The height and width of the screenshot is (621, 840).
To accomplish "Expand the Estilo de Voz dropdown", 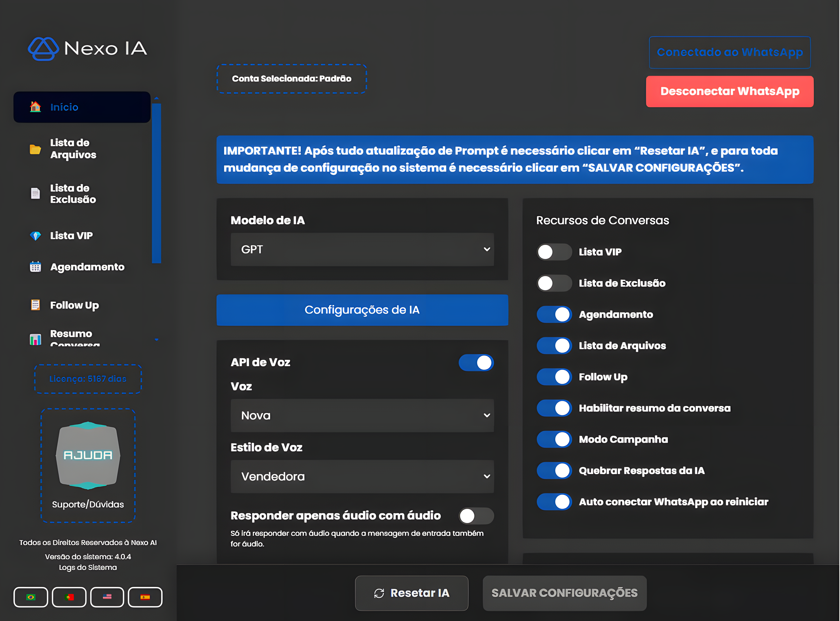I will (362, 477).
